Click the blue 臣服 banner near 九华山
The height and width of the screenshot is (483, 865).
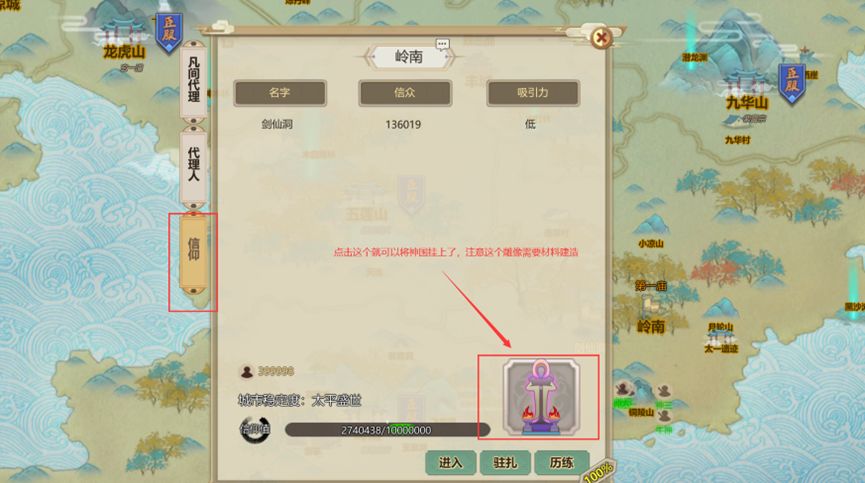click(792, 84)
